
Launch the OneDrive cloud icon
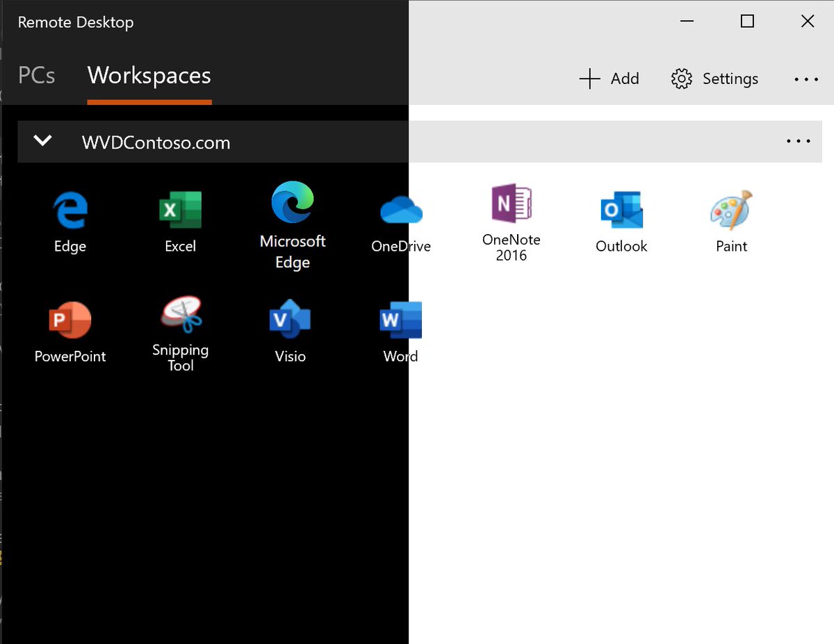click(x=402, y=210)
